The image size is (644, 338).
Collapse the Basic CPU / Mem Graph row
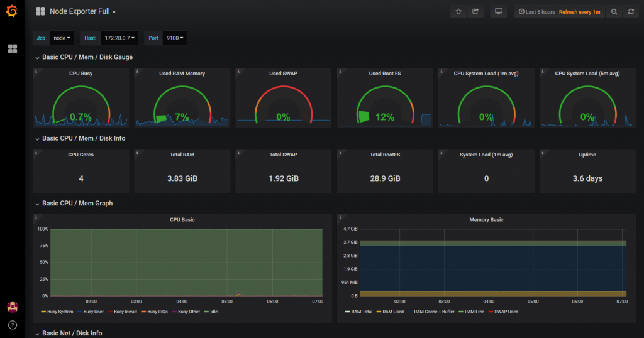[74, 204]
